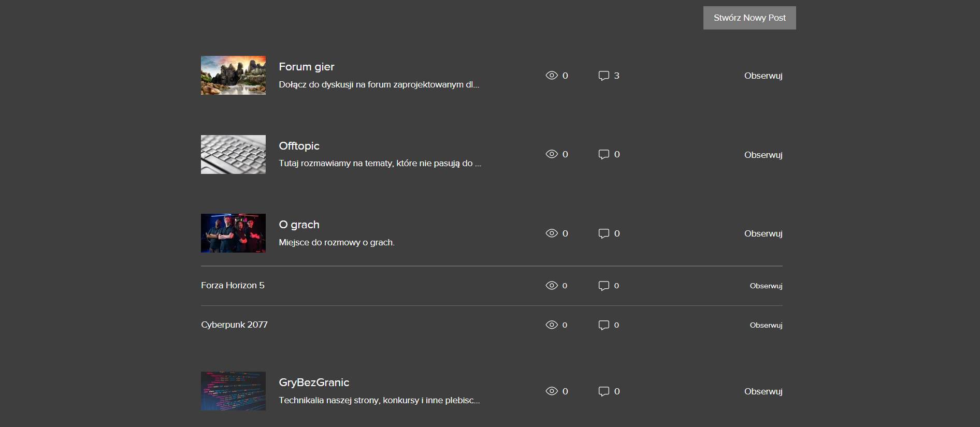Toggle Obserwuj for the Offtopic category
This screenshot has width=980, height=427.
pyautogui.click(x=763, y=155)
